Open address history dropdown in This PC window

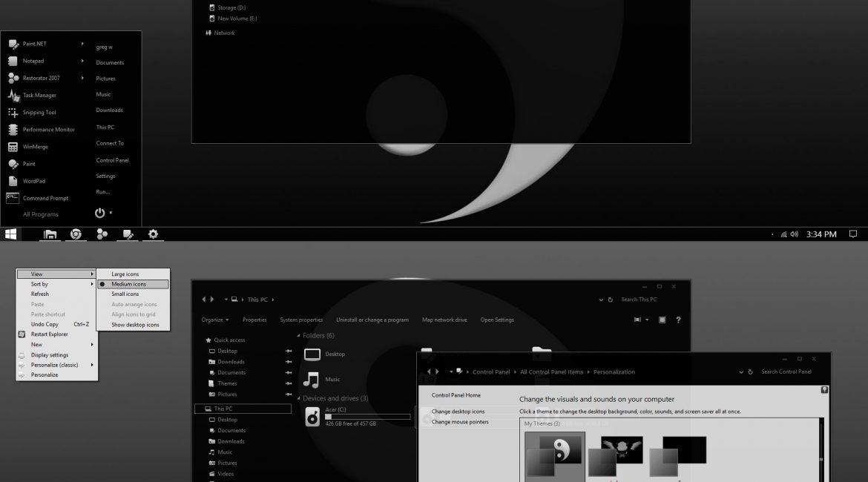point(601,300)
